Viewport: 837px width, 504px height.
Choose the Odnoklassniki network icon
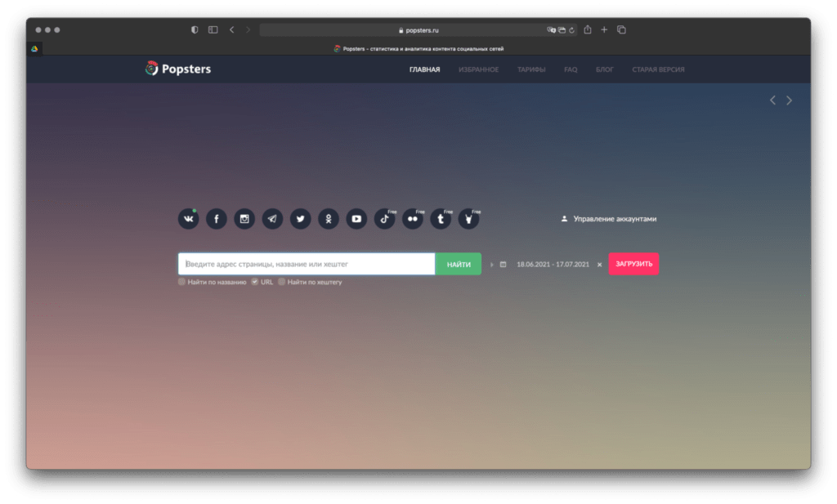coord(329,219)
